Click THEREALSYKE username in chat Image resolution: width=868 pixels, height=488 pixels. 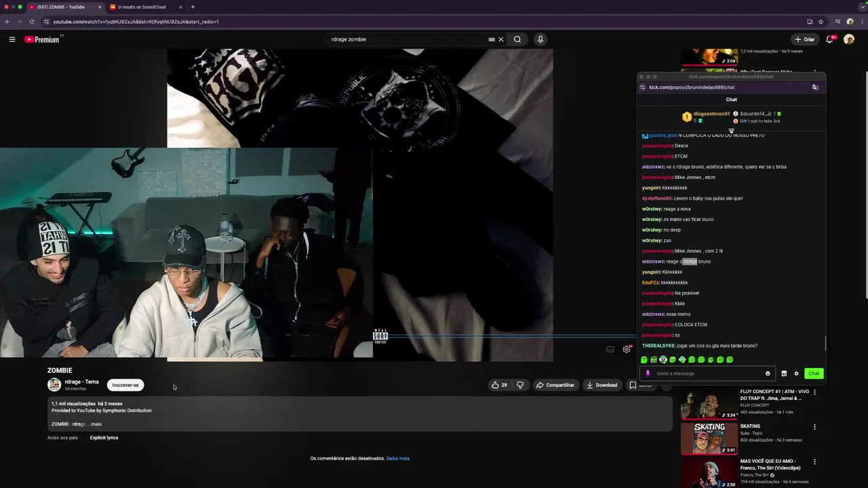click(658, 346)
